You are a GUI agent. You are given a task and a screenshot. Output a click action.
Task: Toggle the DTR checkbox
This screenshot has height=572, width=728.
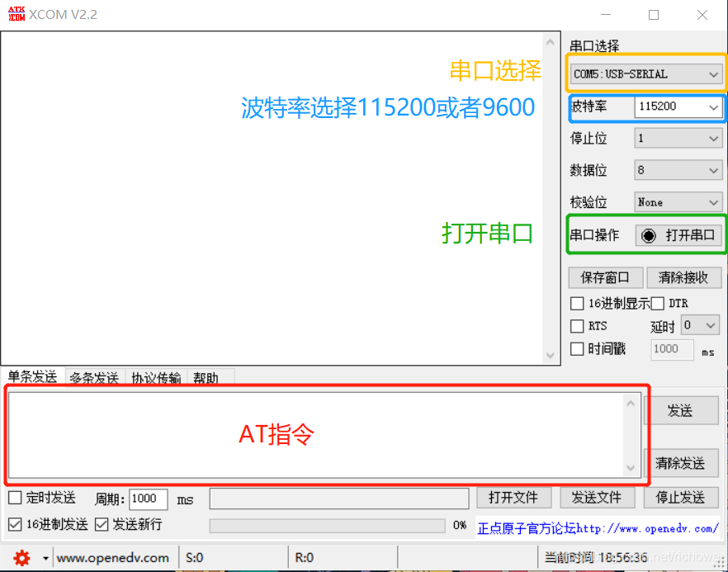pos(657,304)
